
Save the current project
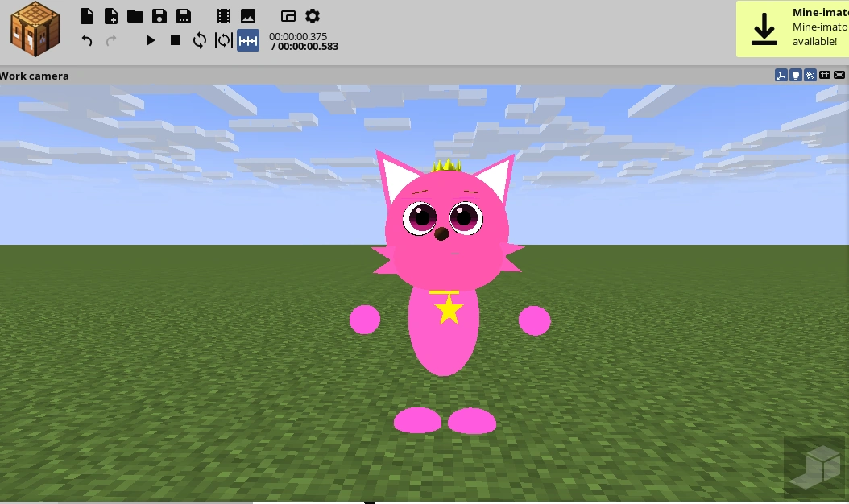[x=160, y=15]
